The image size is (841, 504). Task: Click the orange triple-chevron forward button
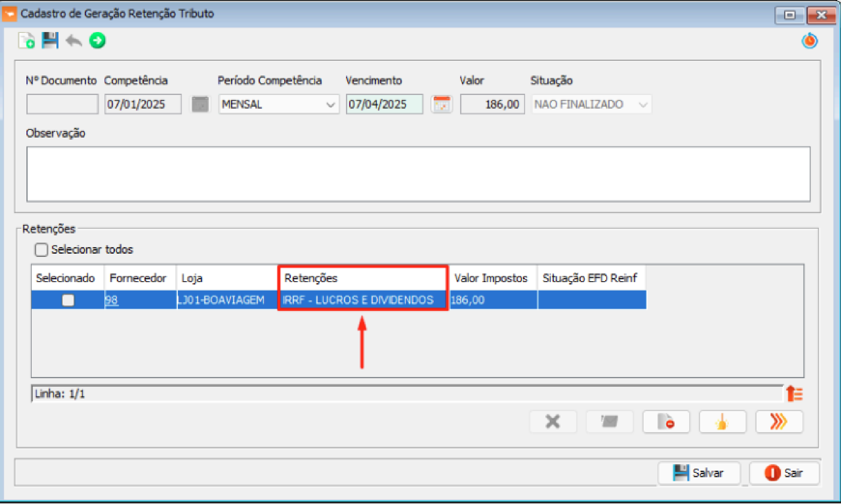(778, 422)
